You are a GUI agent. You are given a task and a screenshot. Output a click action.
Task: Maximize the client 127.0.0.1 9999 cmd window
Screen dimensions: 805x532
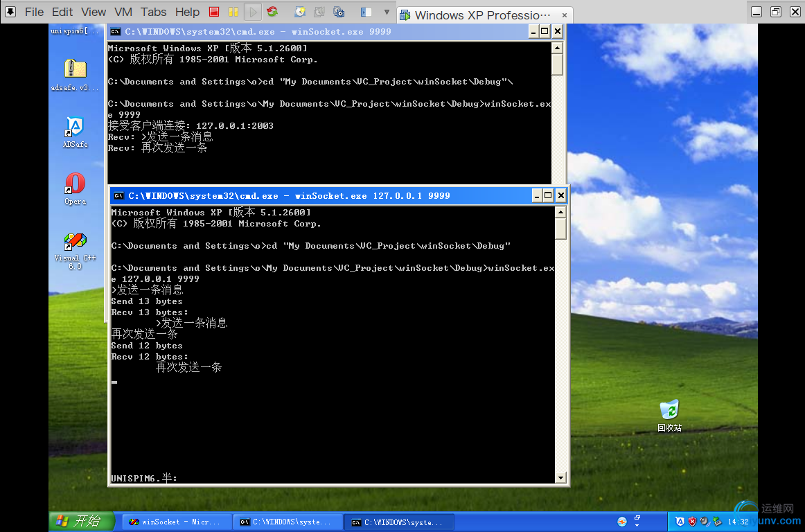(x=548, y=195)
